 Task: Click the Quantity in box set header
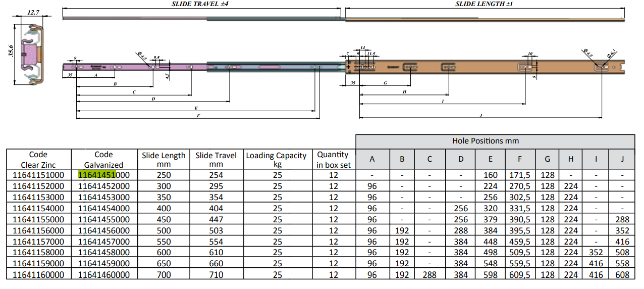click(333, 160)
